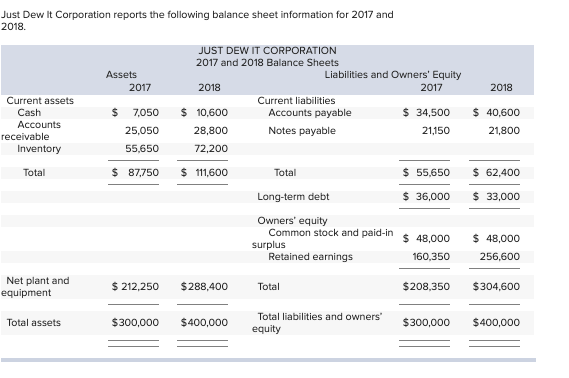Select the 2017 Accounts receivable value 25,050
569x378 pixels.
click(142, 131)
